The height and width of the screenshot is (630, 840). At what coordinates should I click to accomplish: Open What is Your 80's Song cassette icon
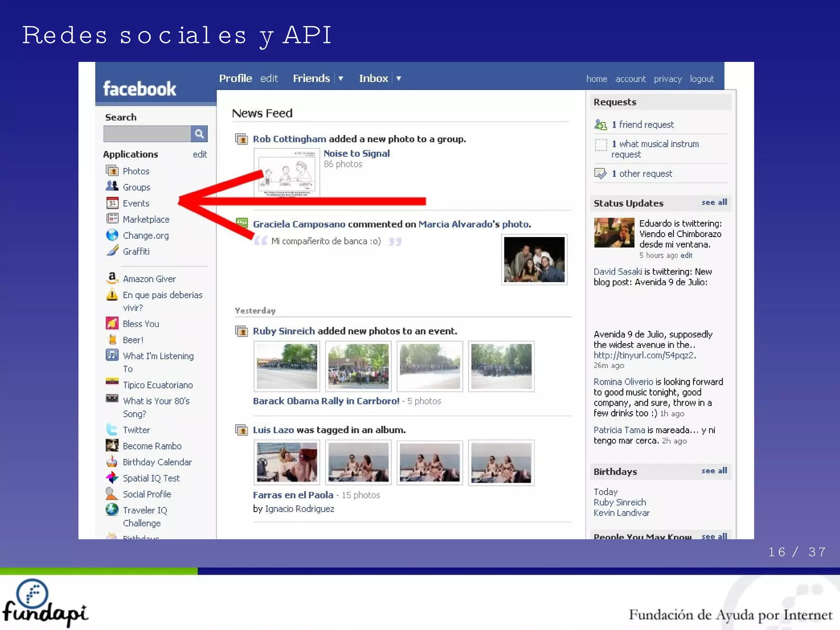coord(112,398)
